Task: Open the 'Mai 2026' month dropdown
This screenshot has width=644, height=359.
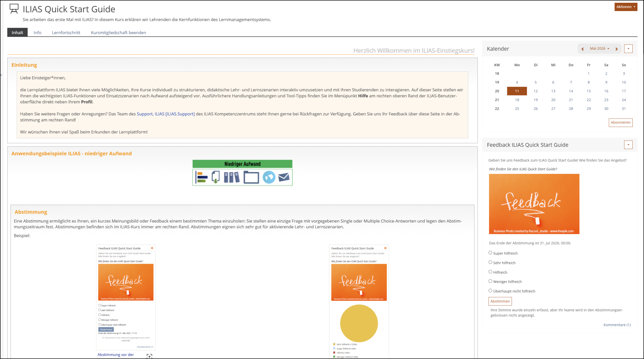Action: [599, 48]
